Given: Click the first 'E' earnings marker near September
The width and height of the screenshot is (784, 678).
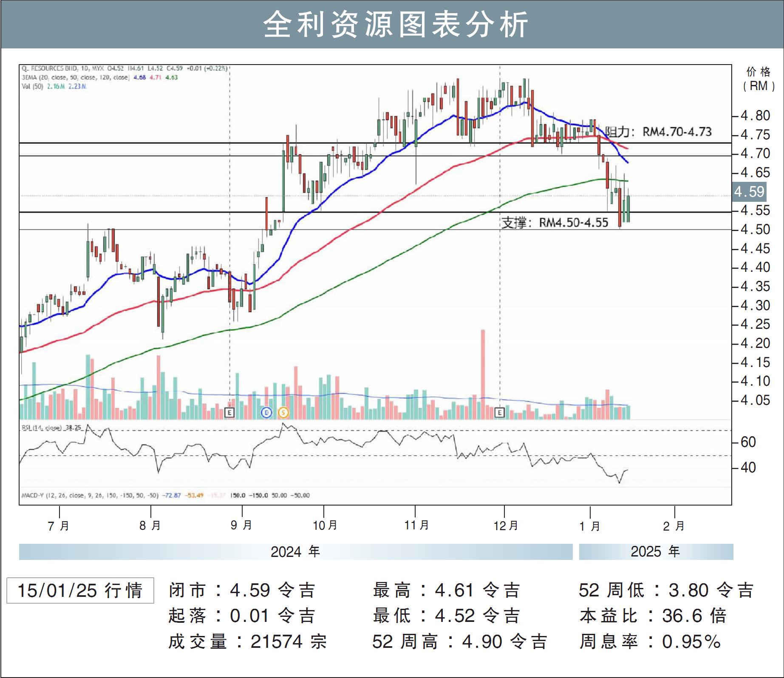Looking at the screenshot, I should pyautogui.click(x=229, y=412).
